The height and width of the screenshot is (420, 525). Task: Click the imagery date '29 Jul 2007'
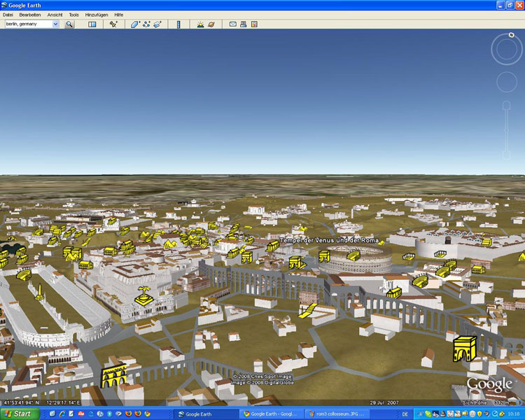[384, 402]
